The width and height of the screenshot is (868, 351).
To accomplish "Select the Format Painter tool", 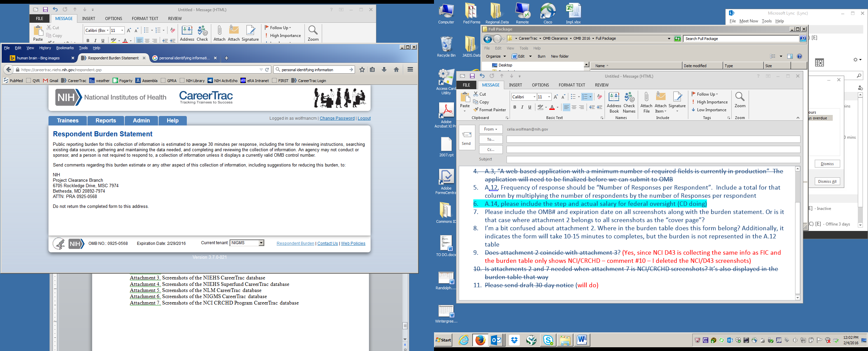I will tap(490, 110).
